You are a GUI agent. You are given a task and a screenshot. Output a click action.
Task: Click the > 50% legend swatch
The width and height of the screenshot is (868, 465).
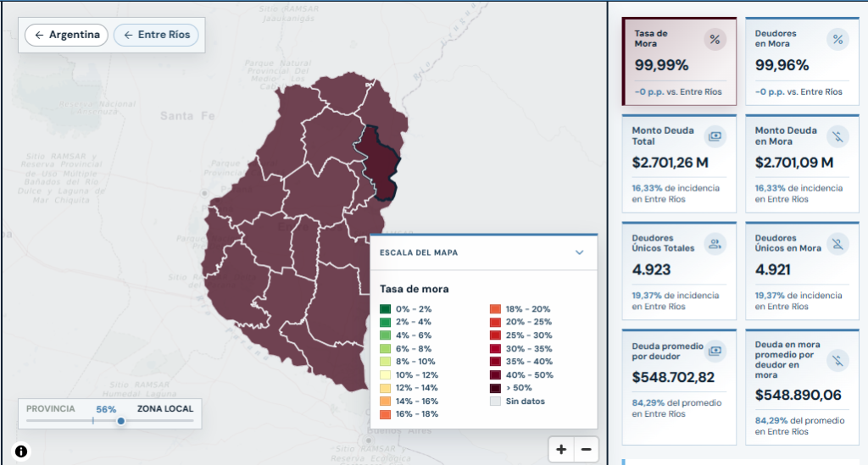tap(495, 388)
